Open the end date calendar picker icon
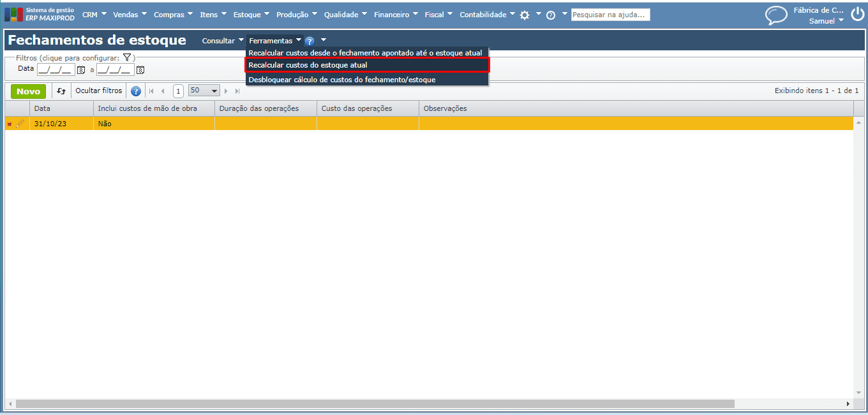Screen dimensions: 868x415 coord(140,69)
